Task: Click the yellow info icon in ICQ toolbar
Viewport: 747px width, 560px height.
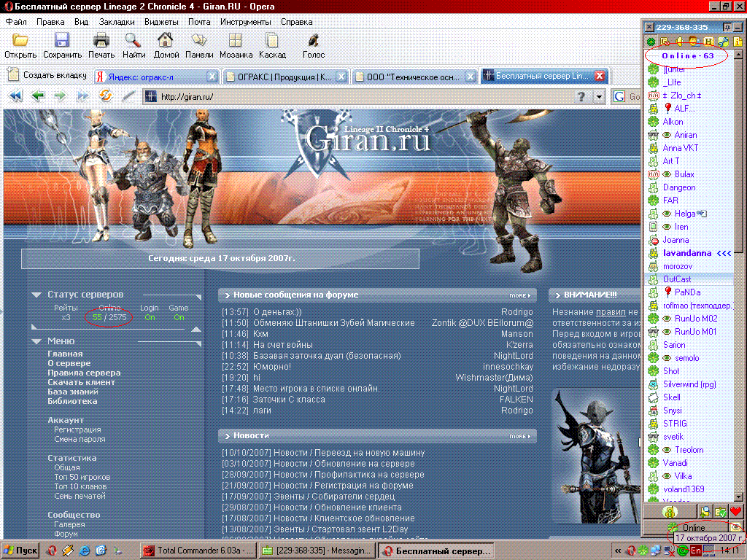Action: pos(738,42)
